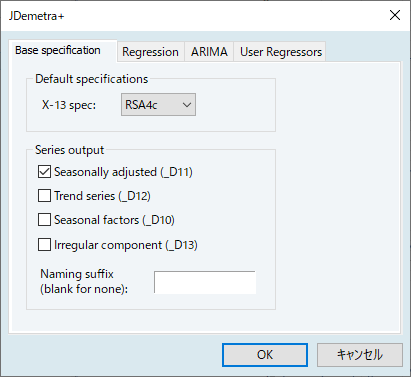The width and height of the screenshot is (411, 377).
Task: Switch to the Base specification tab
Action: [x=63, y=51]
